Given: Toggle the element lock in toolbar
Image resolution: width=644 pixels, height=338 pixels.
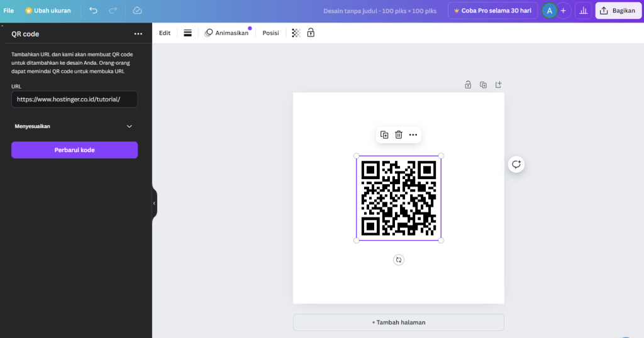Looking at the screenshot, I should click(x=311, y=33).
